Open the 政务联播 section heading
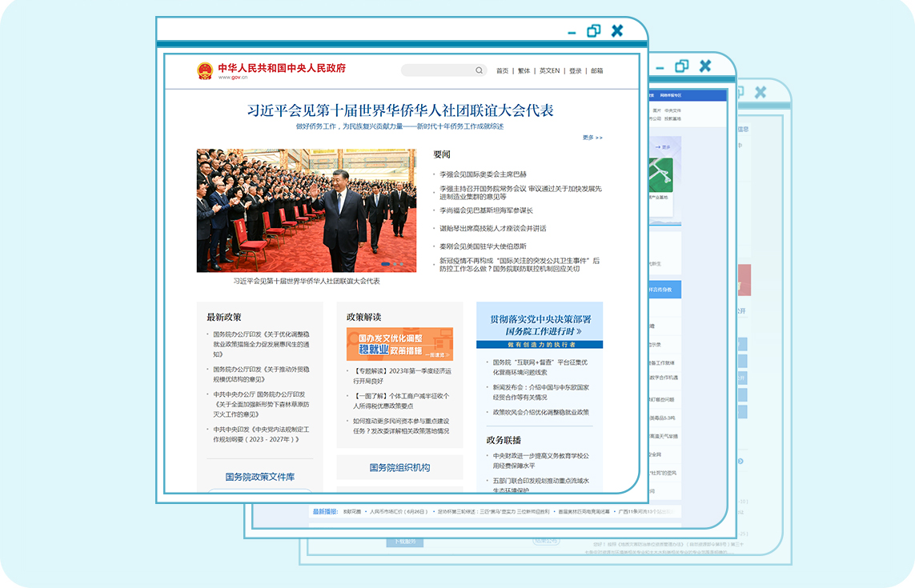 504,441
